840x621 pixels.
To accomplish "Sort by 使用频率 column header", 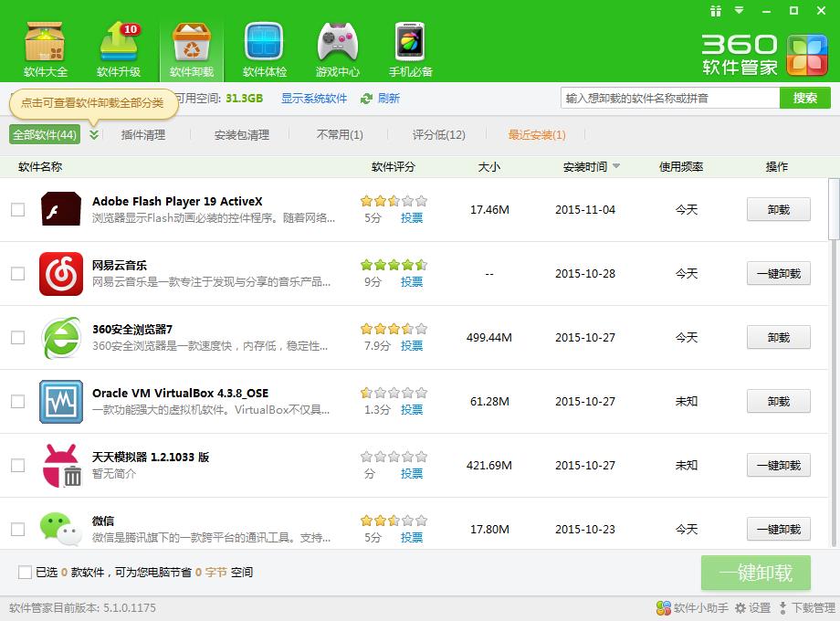I will 681,166.
